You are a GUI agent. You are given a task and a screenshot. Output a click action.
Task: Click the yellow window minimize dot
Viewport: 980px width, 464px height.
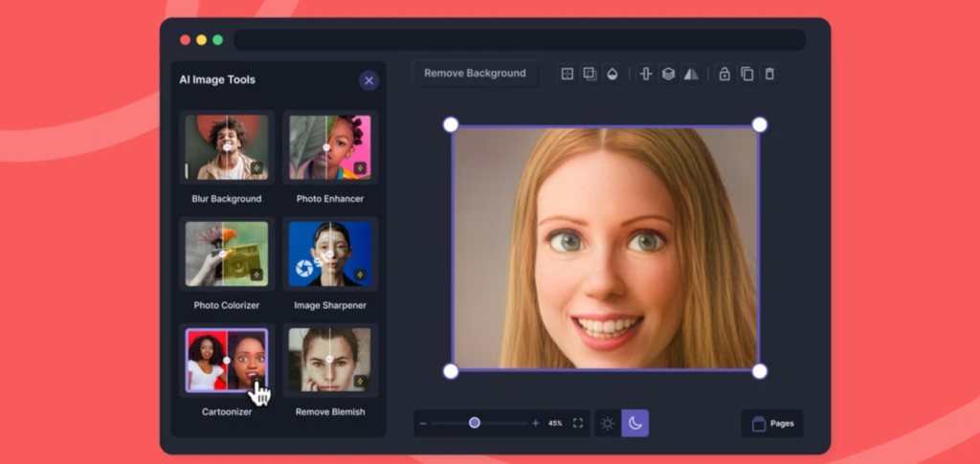point(201,40)
